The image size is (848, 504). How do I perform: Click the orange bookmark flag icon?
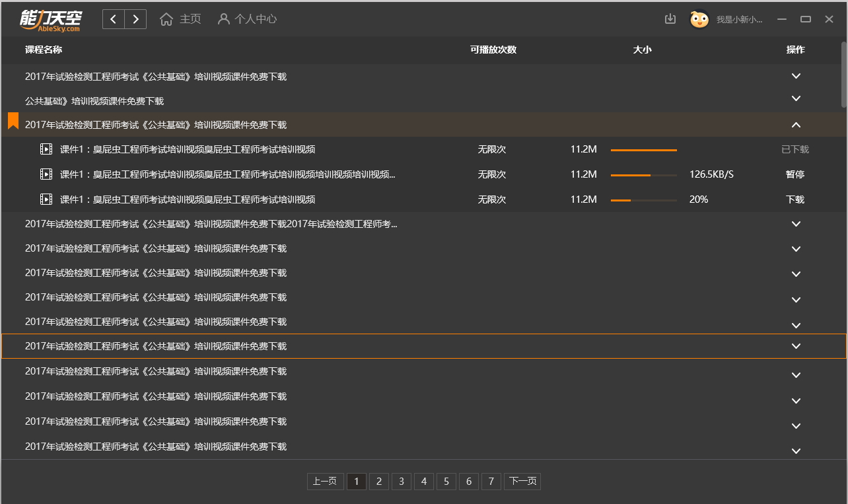point(13,121)
